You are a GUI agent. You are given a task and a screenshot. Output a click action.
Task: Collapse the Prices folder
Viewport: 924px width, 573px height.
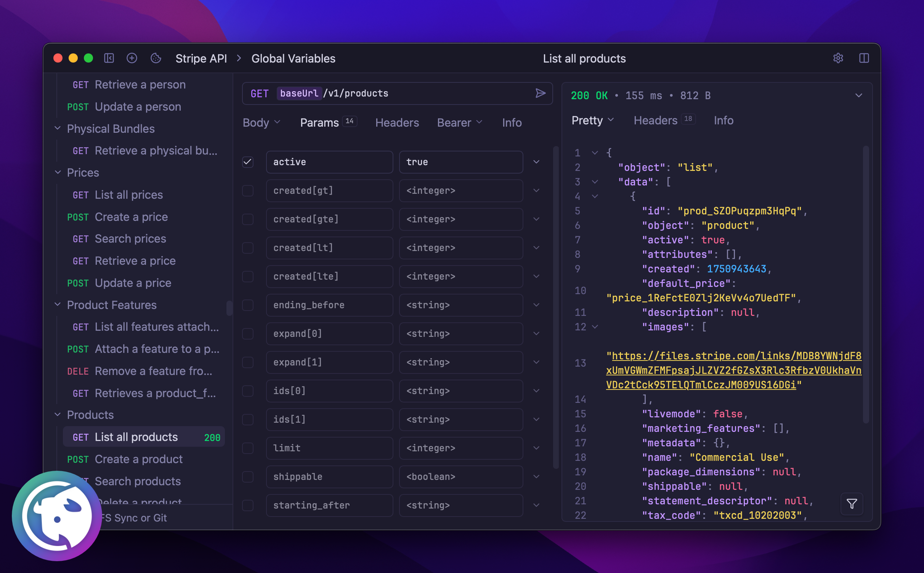58,172
